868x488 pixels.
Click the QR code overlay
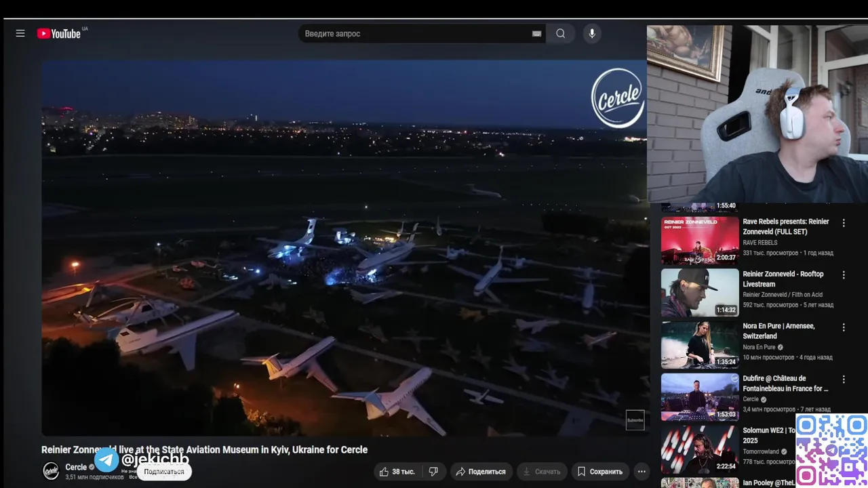tap(831, 451)
